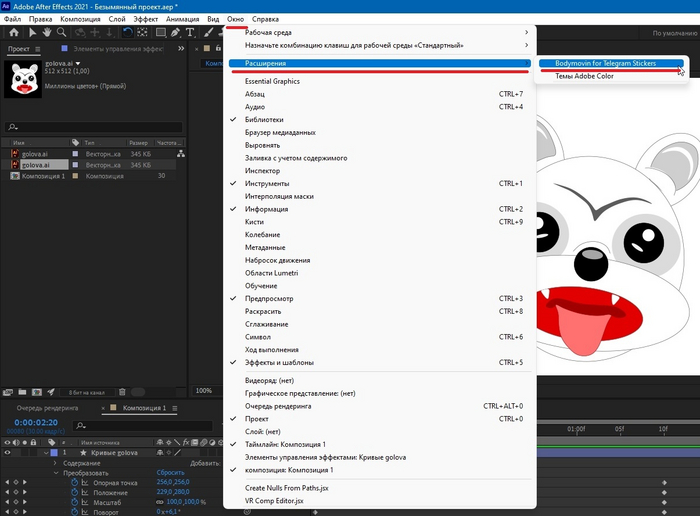This screenshot has width=700, height=516.
Task: Click the current time 0:00:02:20 display
Action: tap(36, 422)
